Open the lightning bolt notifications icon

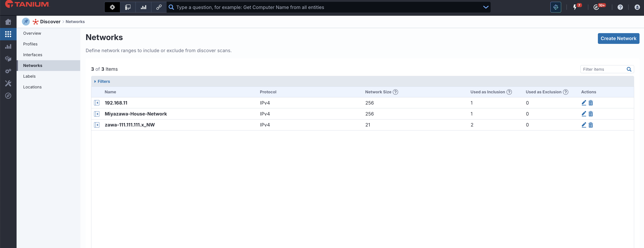pyautogui.click(x=575, y=7)
